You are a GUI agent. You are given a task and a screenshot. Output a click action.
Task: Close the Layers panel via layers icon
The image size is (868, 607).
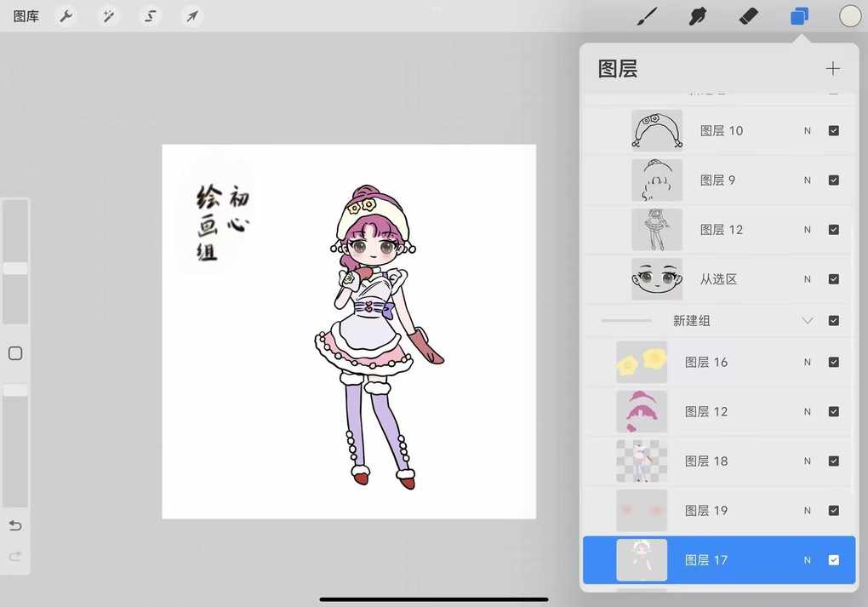(x=799, y=16)
